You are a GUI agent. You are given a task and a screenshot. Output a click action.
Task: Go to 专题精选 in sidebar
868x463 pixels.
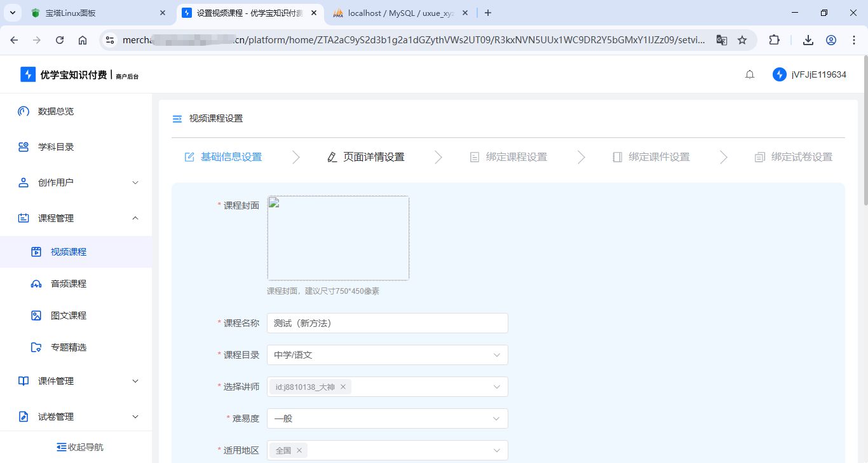pyautogui.click(x=68, y=347)
